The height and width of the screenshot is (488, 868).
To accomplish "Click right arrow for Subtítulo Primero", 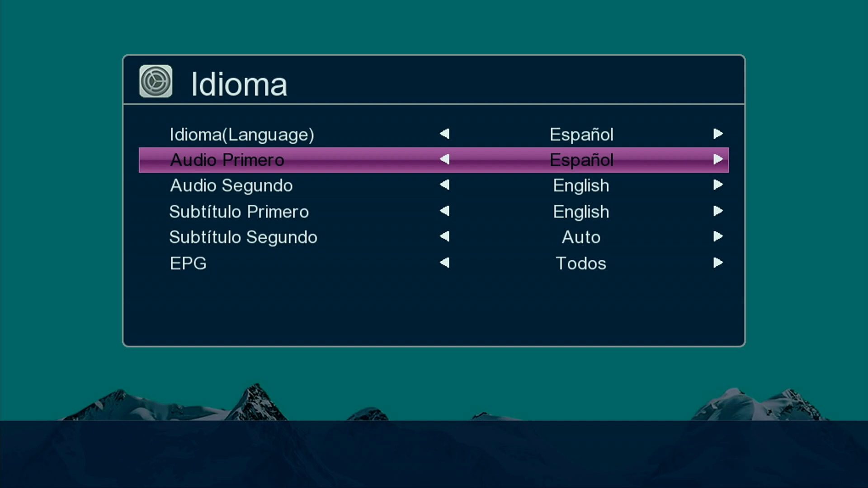I will [x=718, y=211].
